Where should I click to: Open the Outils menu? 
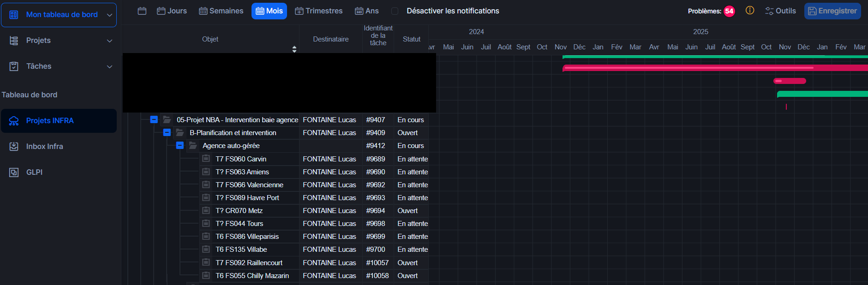pos(780,11)
